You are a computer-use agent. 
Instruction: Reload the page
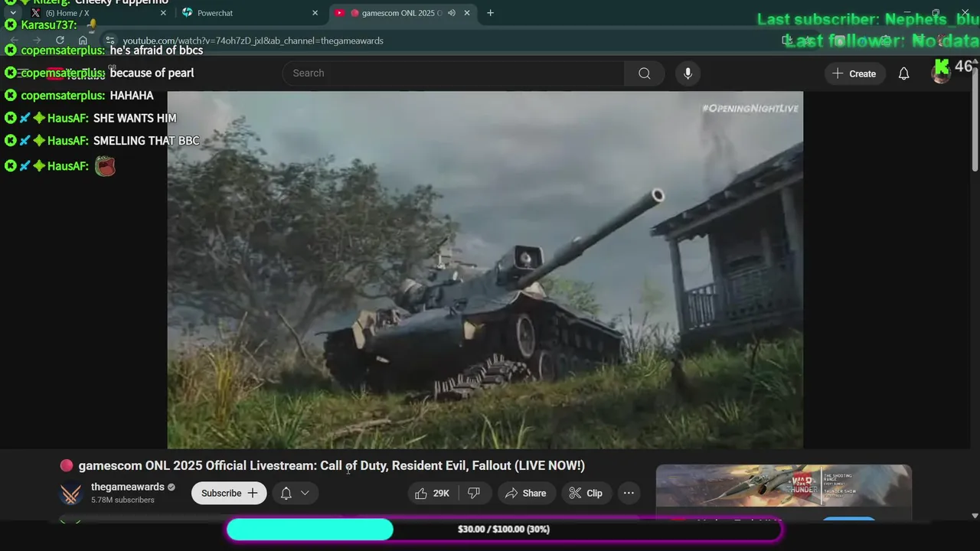tap(60, 41)
